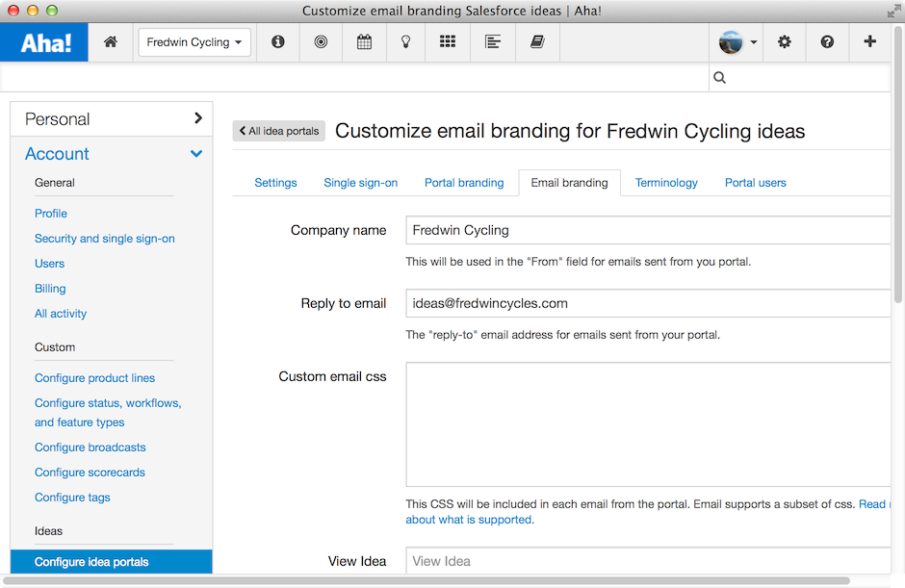Open Configure scorecards link
Viewport: 905px width, 588px height.
[x=90, y=472]
